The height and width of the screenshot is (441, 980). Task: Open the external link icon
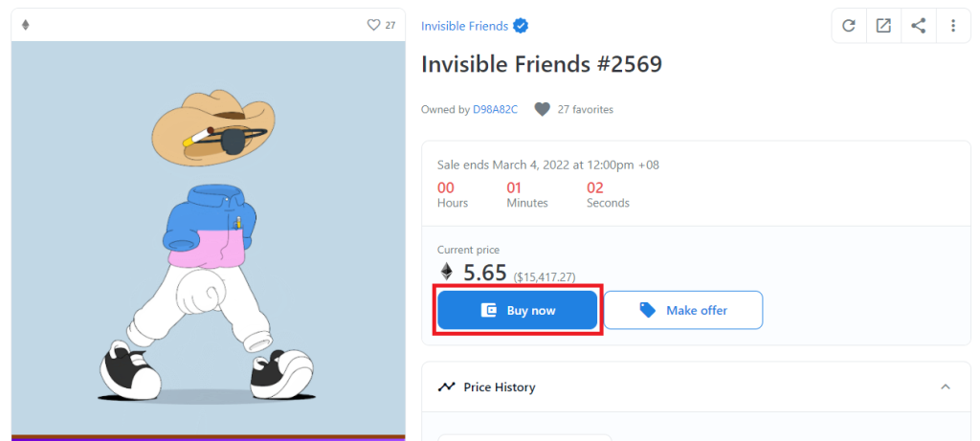(x=883, y=26)
